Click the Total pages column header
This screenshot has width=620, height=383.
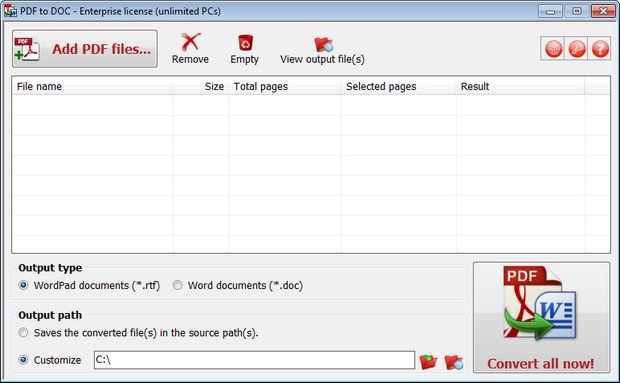click(x=285, y=86)
